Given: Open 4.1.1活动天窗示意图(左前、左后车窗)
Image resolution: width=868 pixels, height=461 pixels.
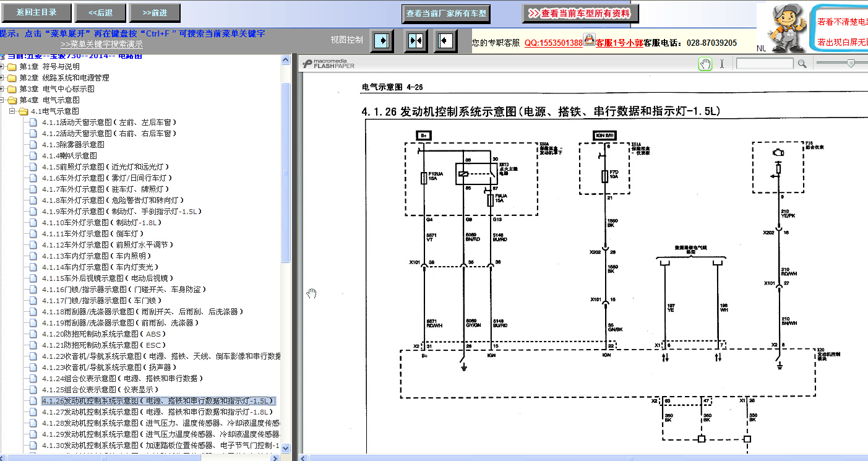Looking at the screenshot, I should [x=110, y=123].
